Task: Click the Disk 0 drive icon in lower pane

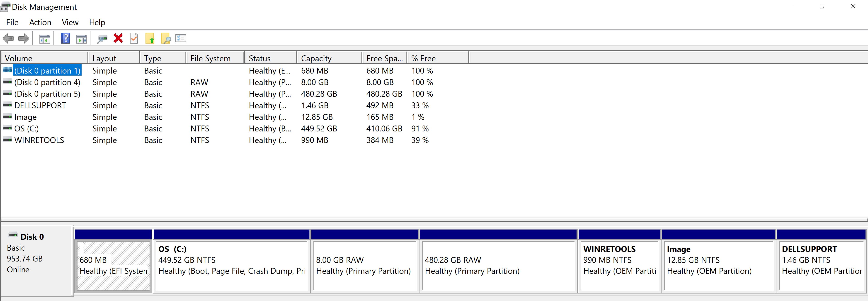Action: tap(13, 235)
